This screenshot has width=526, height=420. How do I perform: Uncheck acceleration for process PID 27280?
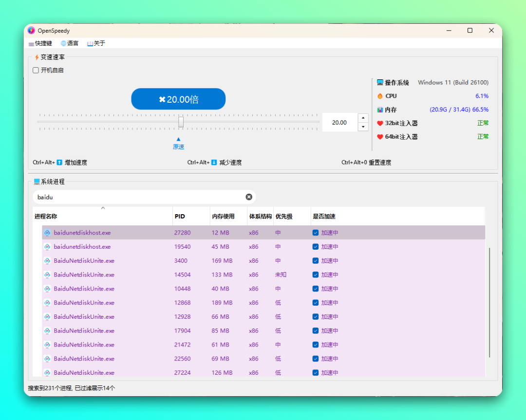tap(316, 233)
